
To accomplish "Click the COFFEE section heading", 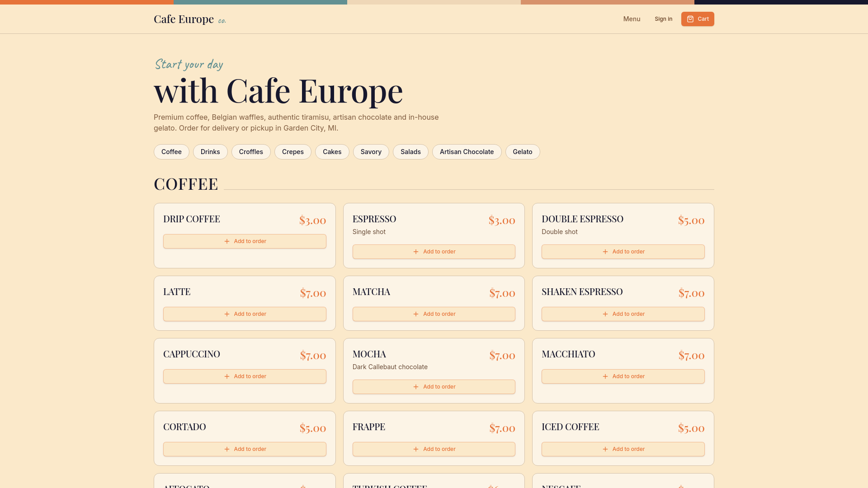I will [186, 184].
